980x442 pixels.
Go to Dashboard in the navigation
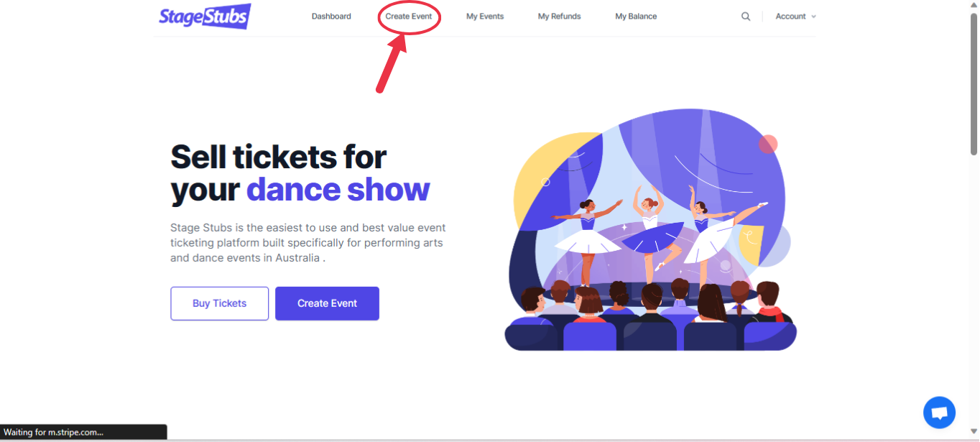coord(331,17)
